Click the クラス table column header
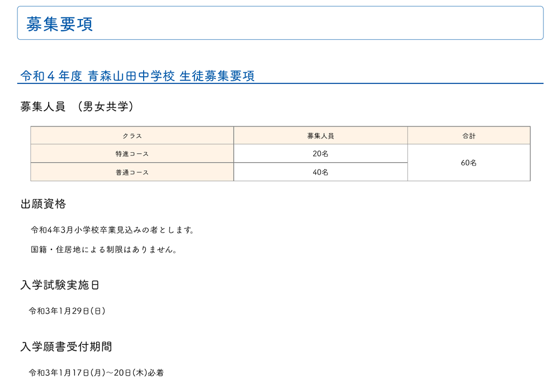This screenshot has width=559, height=392. (x=132, y=135)
